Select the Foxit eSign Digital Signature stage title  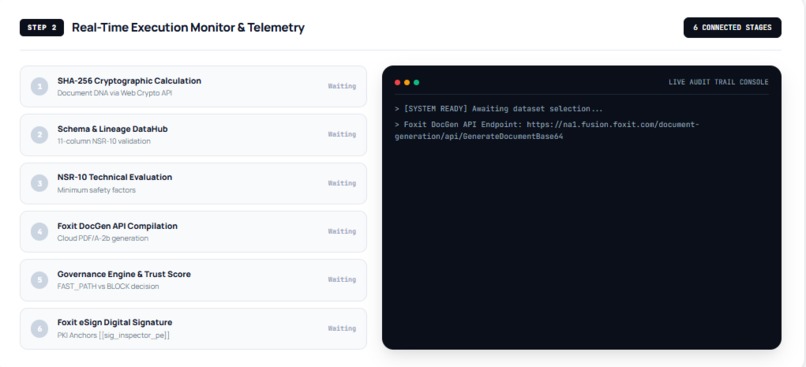pyautogui.click(x=115, y=322)
